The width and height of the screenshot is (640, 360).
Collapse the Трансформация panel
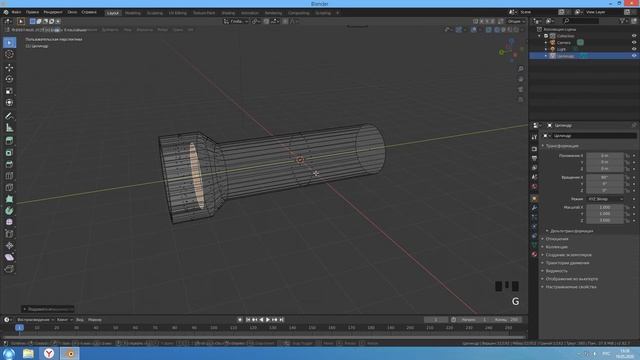tap(562, 146)
